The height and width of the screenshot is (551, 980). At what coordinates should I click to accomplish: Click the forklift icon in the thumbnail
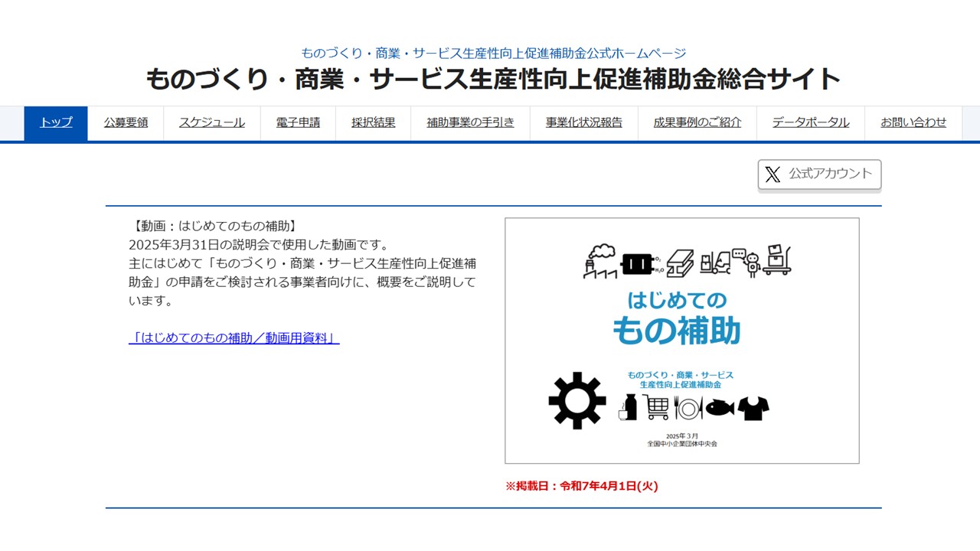[x=714, y=263]
